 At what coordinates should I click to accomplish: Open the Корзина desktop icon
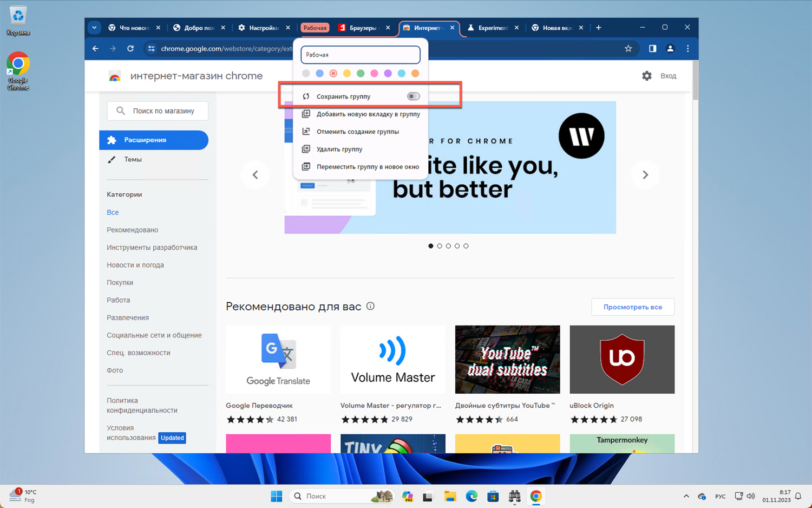point(18,21)
